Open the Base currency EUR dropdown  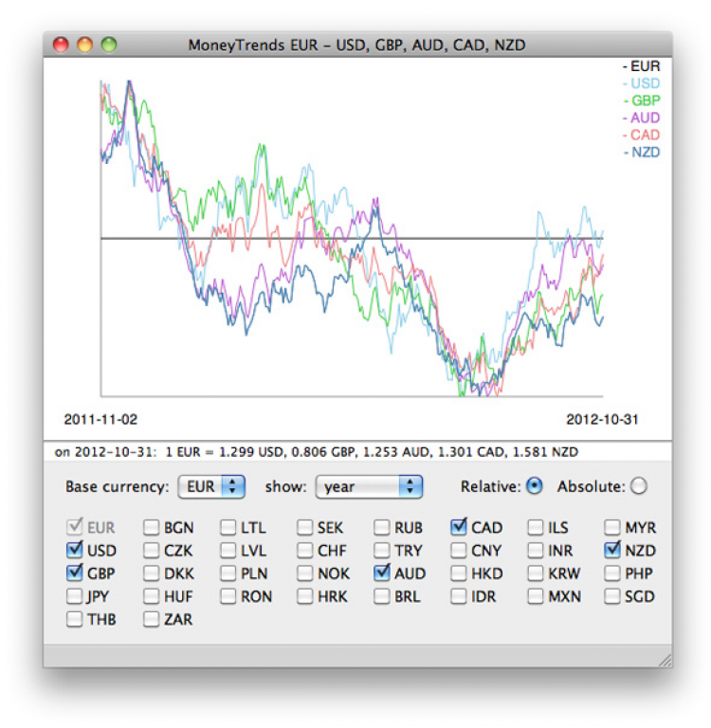pos(211,487)
